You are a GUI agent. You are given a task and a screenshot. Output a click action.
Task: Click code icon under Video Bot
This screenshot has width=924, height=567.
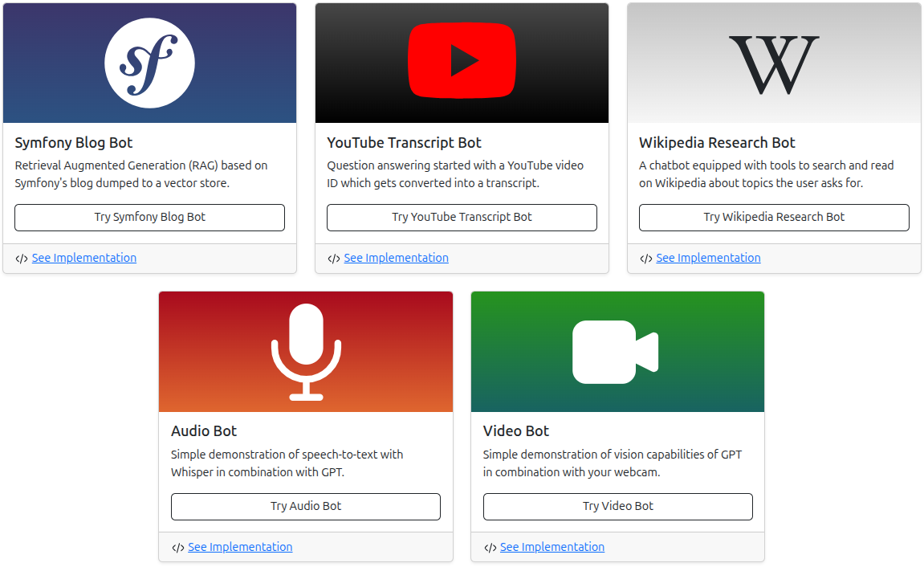coord(490,548)
